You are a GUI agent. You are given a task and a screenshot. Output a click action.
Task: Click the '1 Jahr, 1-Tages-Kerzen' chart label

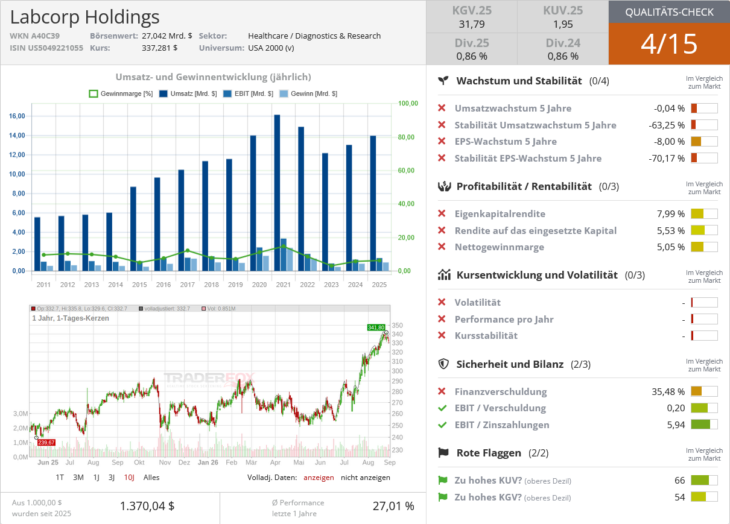coord(71,318)
